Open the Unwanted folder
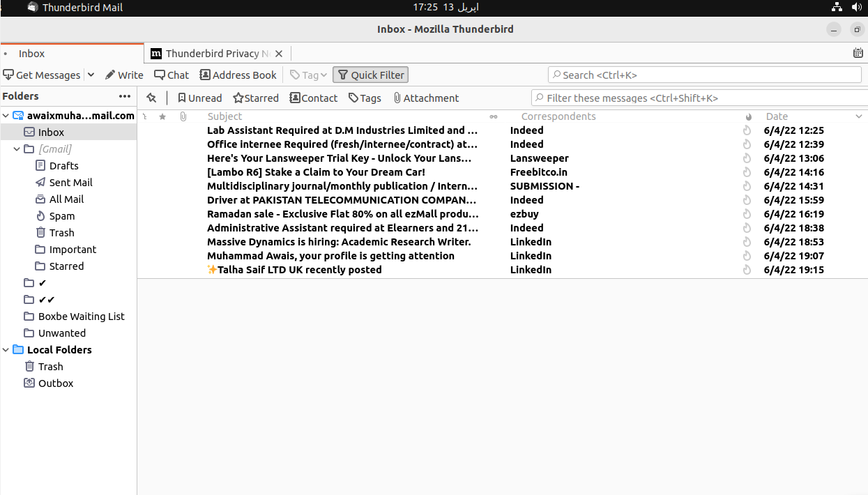This screenshot has width=868, height=495. click(x=61, y=333)
